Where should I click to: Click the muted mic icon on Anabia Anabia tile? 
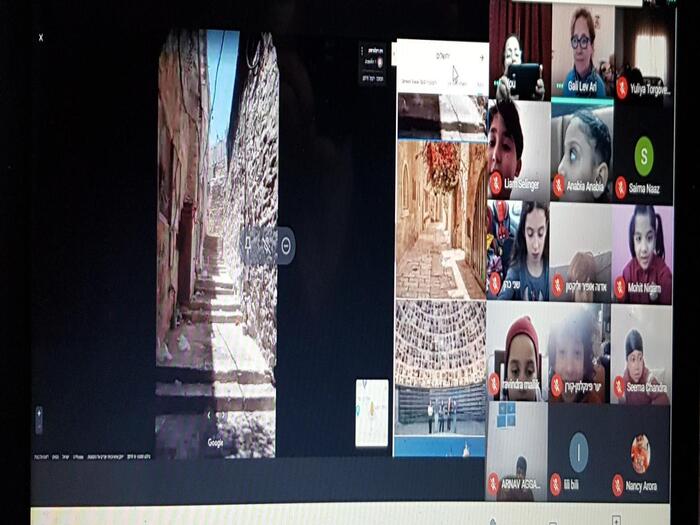tap(558, 185)
